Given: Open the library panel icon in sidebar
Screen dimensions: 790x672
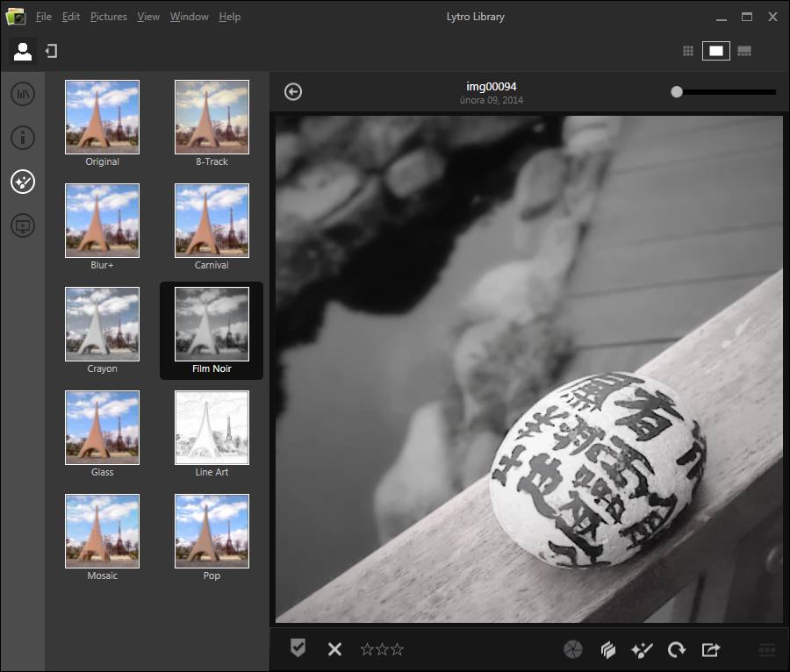Looking at the screenshot, I should tap(23, 93).
